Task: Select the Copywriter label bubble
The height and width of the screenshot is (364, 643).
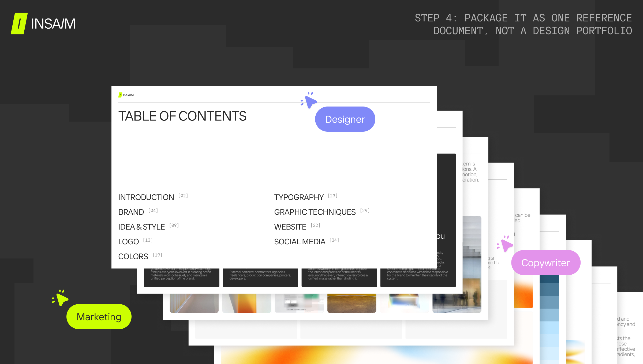Action: (x=546, y=263)
